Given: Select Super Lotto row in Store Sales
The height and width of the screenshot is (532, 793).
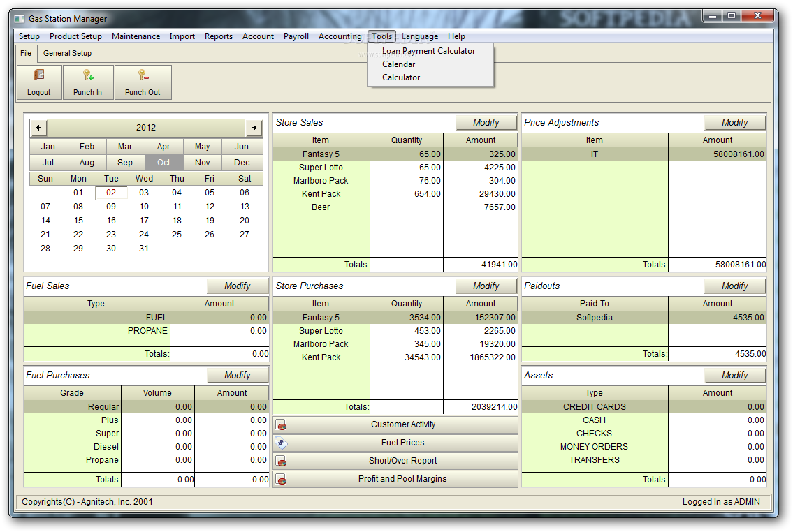Looking at the screenshot, I should point(395,168).
